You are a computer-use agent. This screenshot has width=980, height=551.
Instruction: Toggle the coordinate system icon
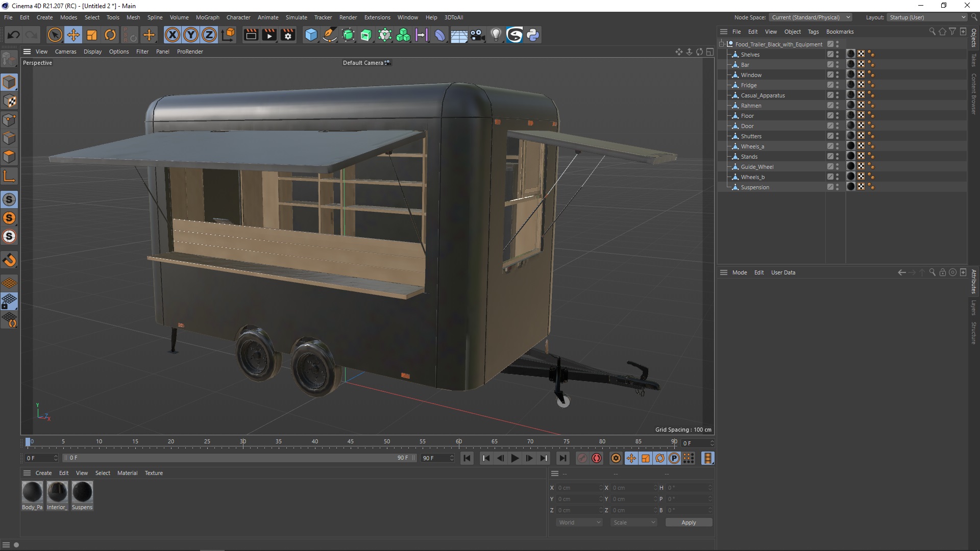229,35
